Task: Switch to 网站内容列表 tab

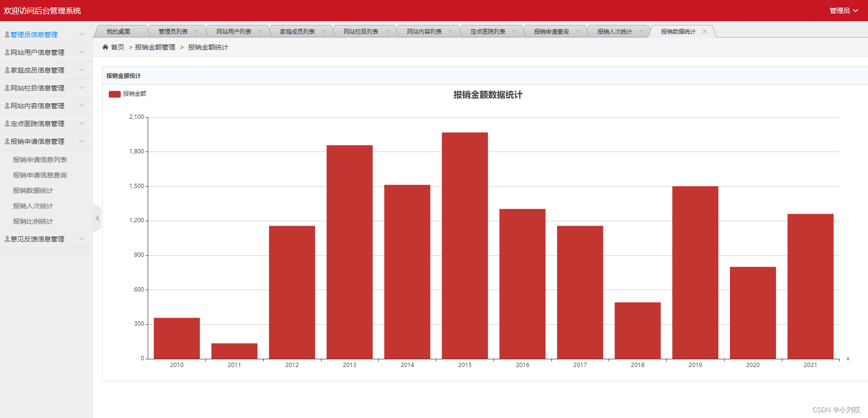Action: point(424,32)
